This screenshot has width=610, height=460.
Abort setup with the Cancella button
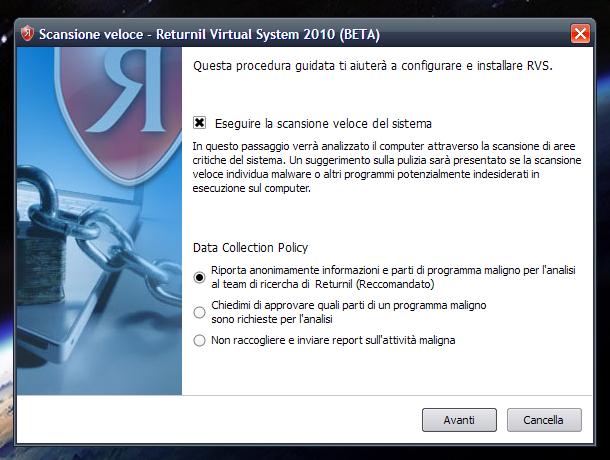click(544, 420)
